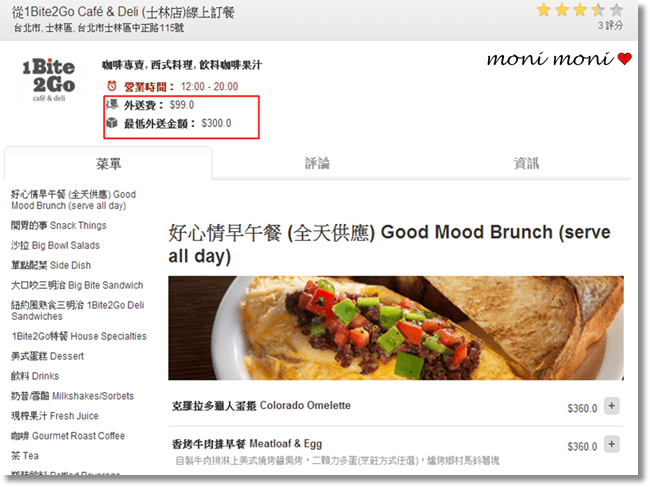Open the Big Bowl Salads category
This screenshot has width=650, height=487.
(56, 245)
